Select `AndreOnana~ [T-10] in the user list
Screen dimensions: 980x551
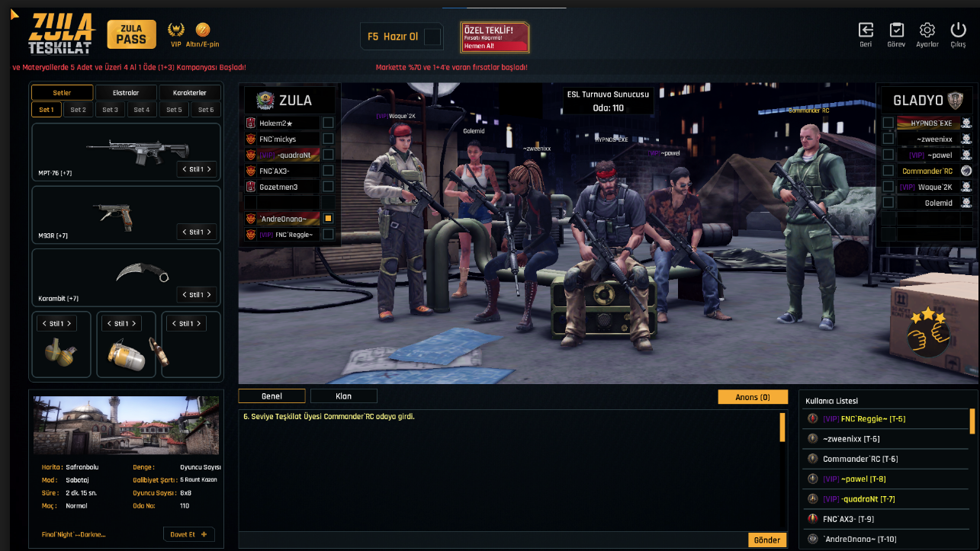(x=886, y=539)
